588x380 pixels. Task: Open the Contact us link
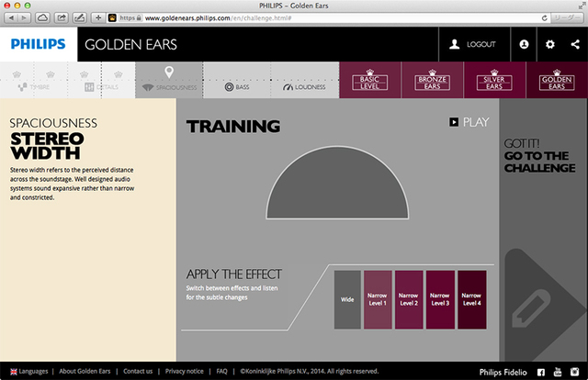[x=138, y=372]
